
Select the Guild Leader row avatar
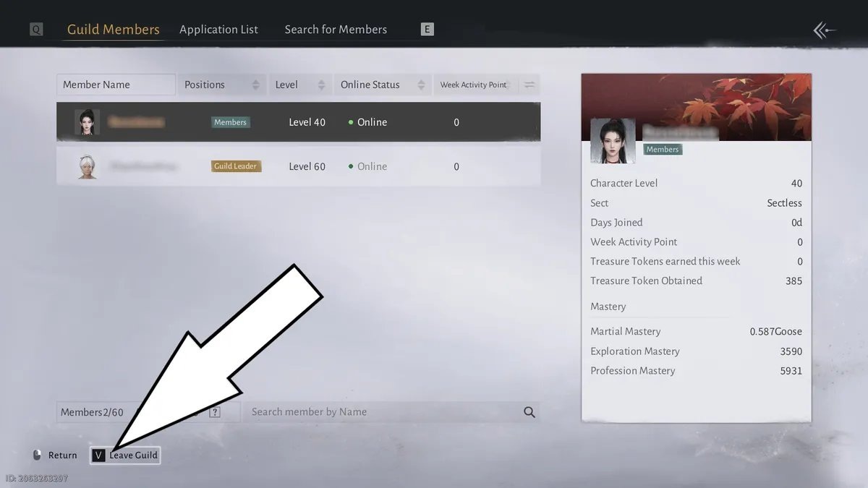coord(87,166)
